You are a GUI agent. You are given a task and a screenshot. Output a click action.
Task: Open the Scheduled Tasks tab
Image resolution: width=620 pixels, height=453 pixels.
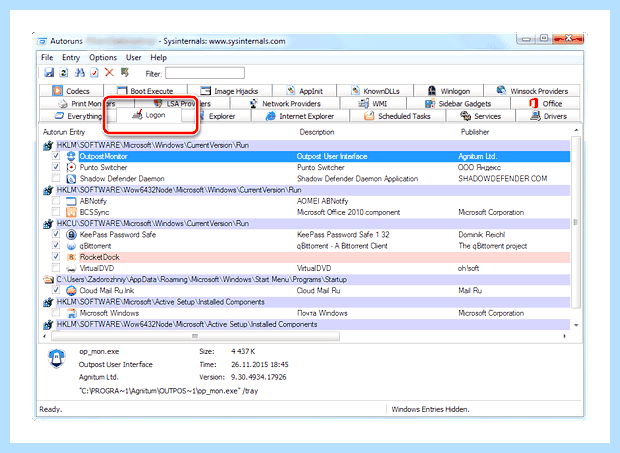click(x=397, y=116)
